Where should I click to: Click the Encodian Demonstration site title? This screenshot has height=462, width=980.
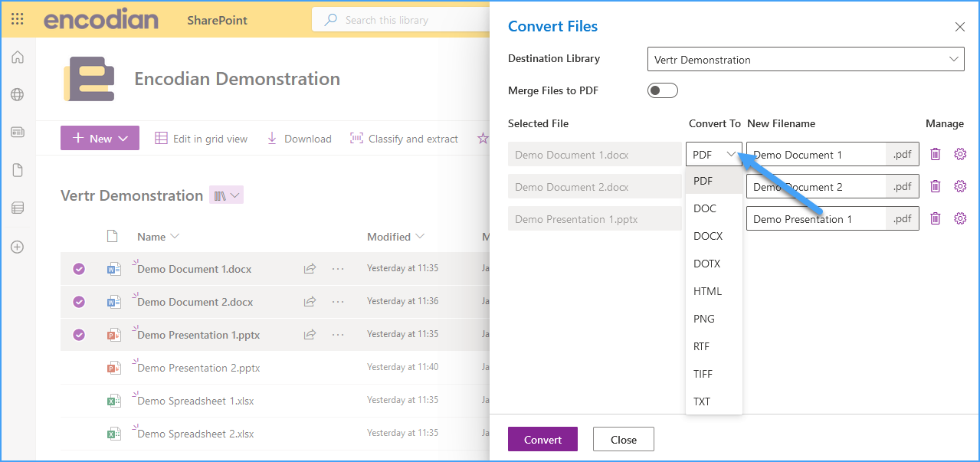pos(238,79)
